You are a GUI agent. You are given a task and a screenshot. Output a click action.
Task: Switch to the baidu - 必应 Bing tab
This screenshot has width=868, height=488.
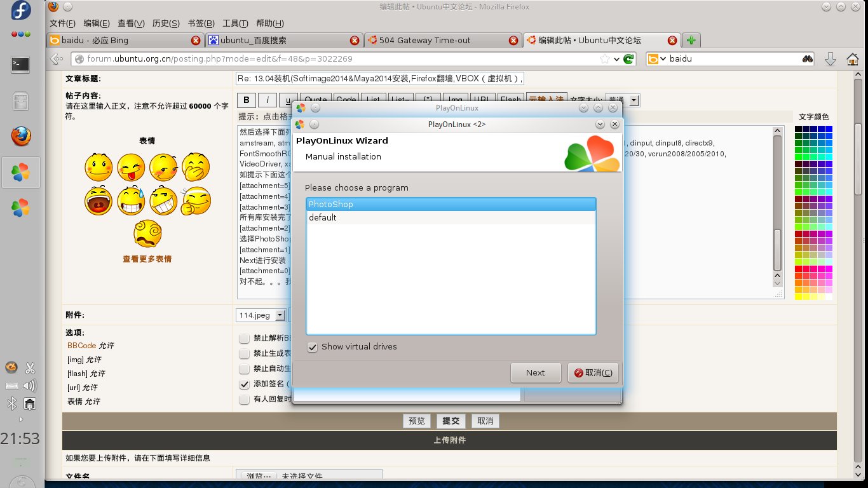(125, 40)
